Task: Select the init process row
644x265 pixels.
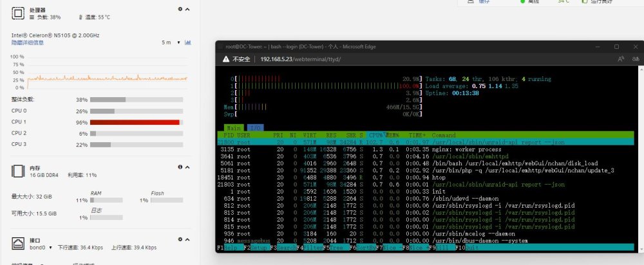Action: coord(426,192)
